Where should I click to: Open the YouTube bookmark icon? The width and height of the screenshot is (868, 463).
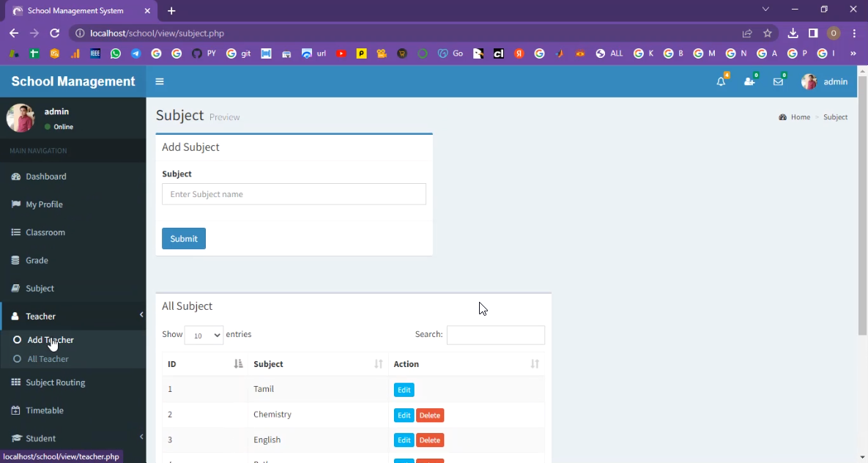coord(341,53)
